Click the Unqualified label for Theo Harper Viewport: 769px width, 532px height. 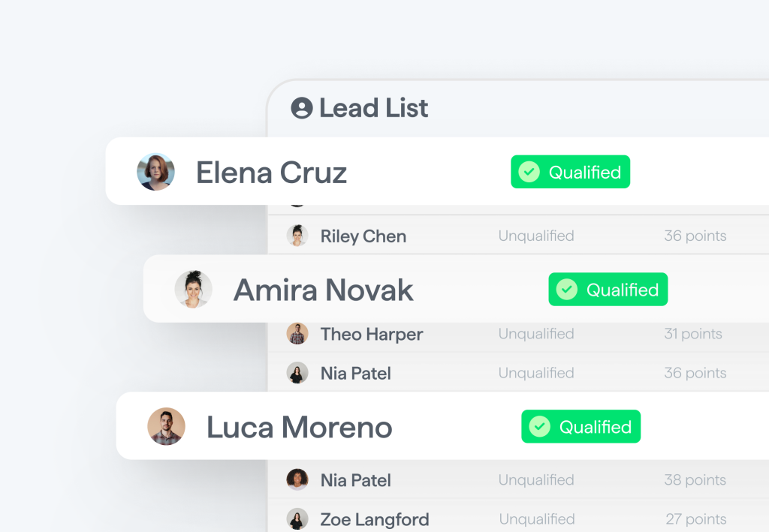tap(536, 334)
